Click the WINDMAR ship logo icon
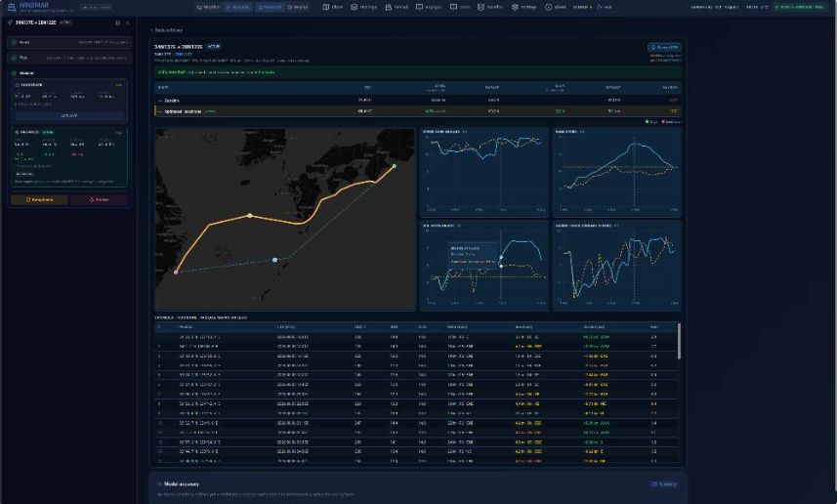837x504 pixels. click(x=11, y=7)
